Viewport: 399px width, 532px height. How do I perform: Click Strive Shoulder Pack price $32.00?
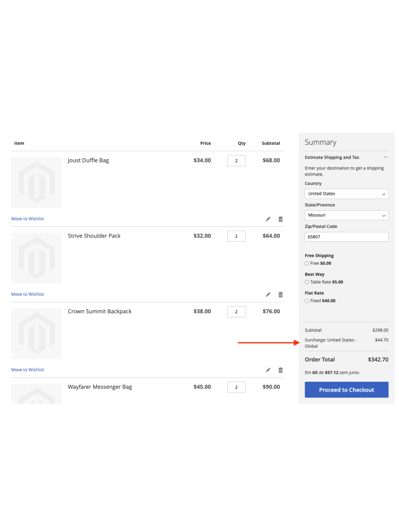pyautogui.click(x=202, y=236)
